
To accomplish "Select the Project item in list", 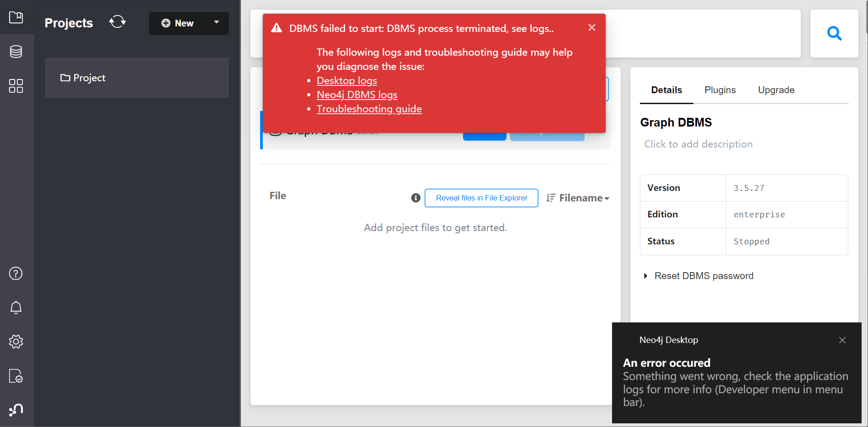I will 137,78.
